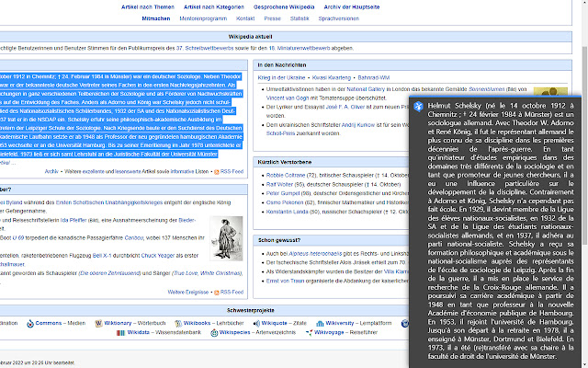Open the 18. Miniaturenwettbewerb link
This screenshot has width=588, height=368.
[x=300, y=48]
